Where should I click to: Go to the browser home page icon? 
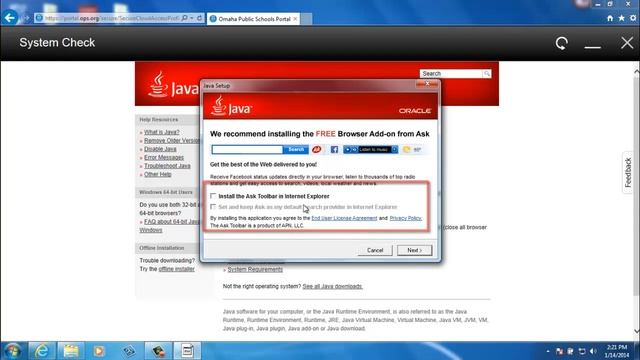point(610,18)
